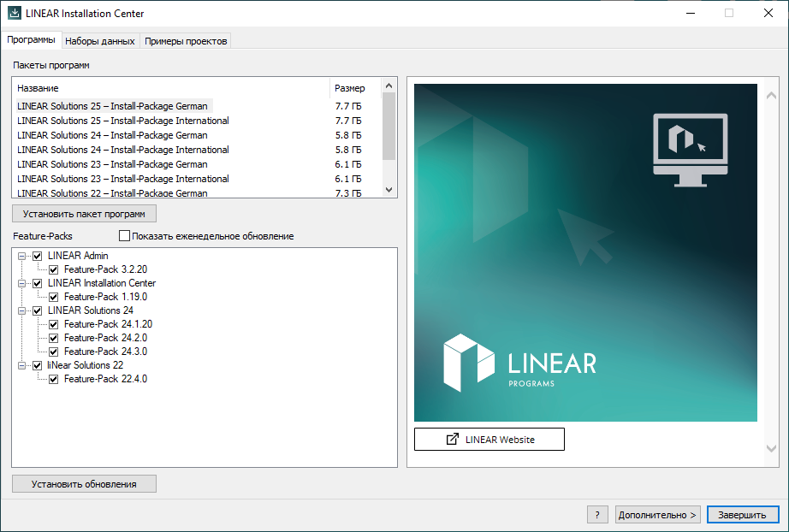Click Установить обновления button
The height and width of the screenshot is (532, 789).
pyautogui.click(x=84, y=484)
